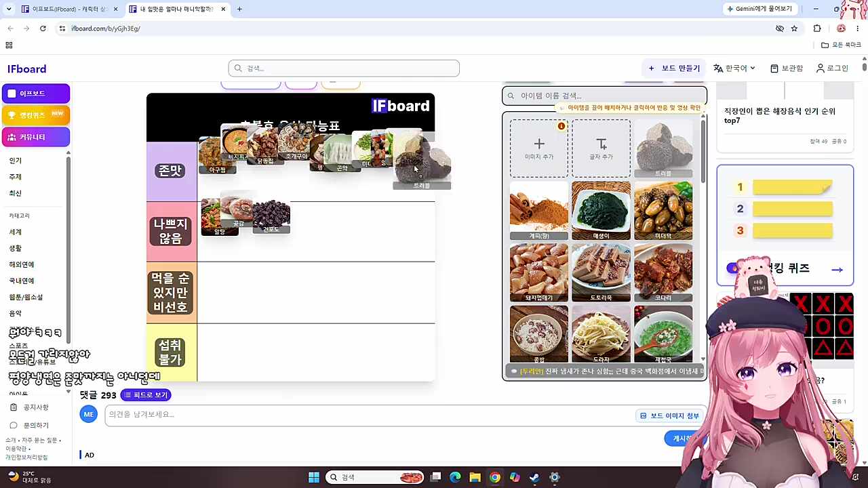Click the IFboard logo in the header
Image resolution: width=868 pixels, height=488 pixels.
(x=26, y=69)
